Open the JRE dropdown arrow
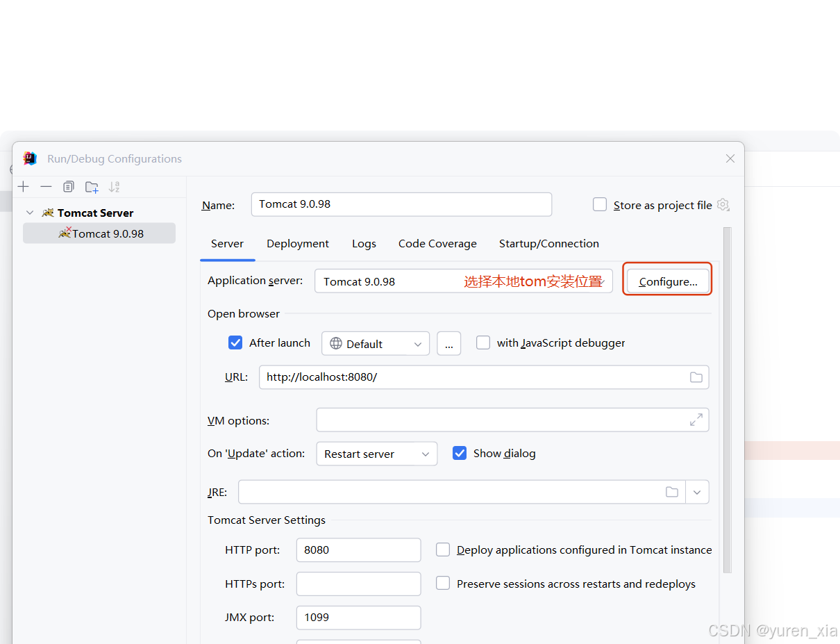Image resolution: width=840 pixels, height=644 pixels. [697, 492]
